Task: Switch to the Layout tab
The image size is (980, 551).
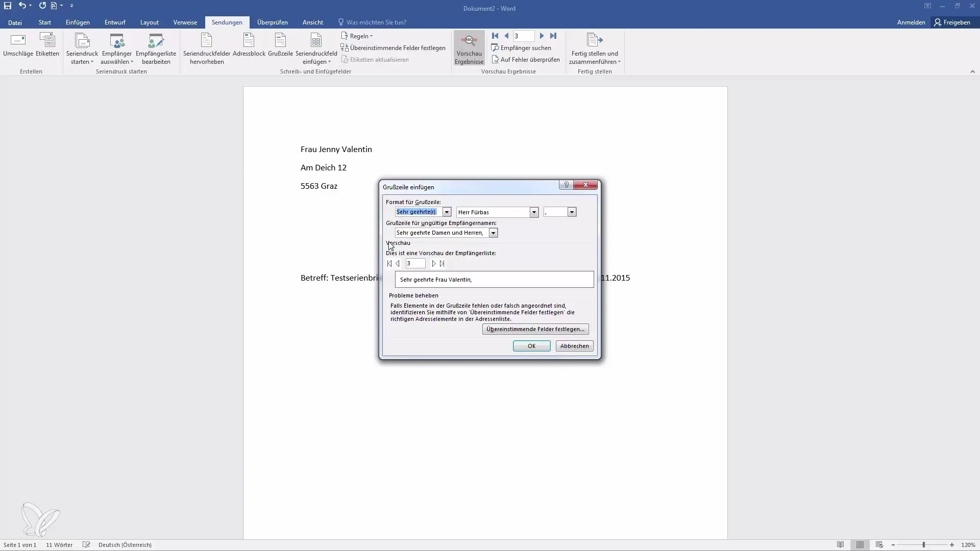Action: (150, 22)
